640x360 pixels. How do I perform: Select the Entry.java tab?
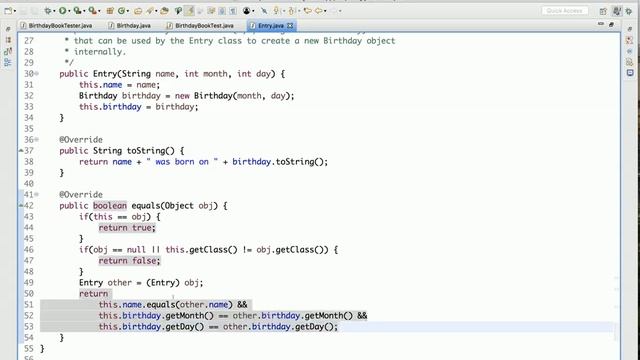point(271,25)
